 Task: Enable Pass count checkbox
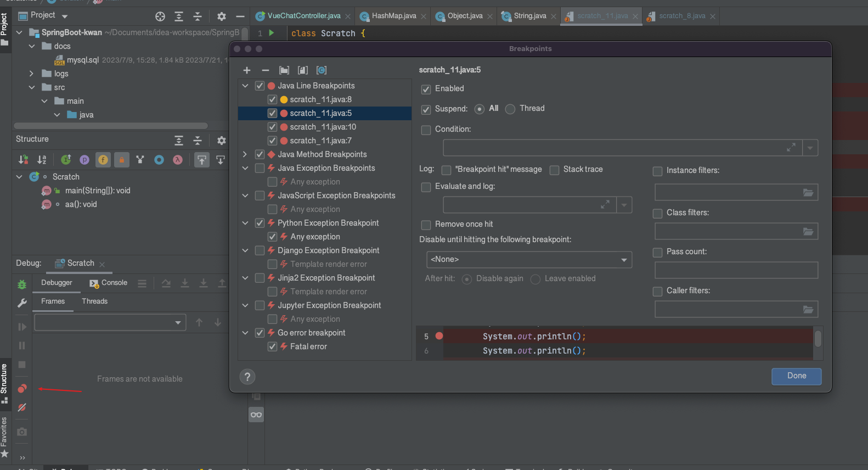657,253
